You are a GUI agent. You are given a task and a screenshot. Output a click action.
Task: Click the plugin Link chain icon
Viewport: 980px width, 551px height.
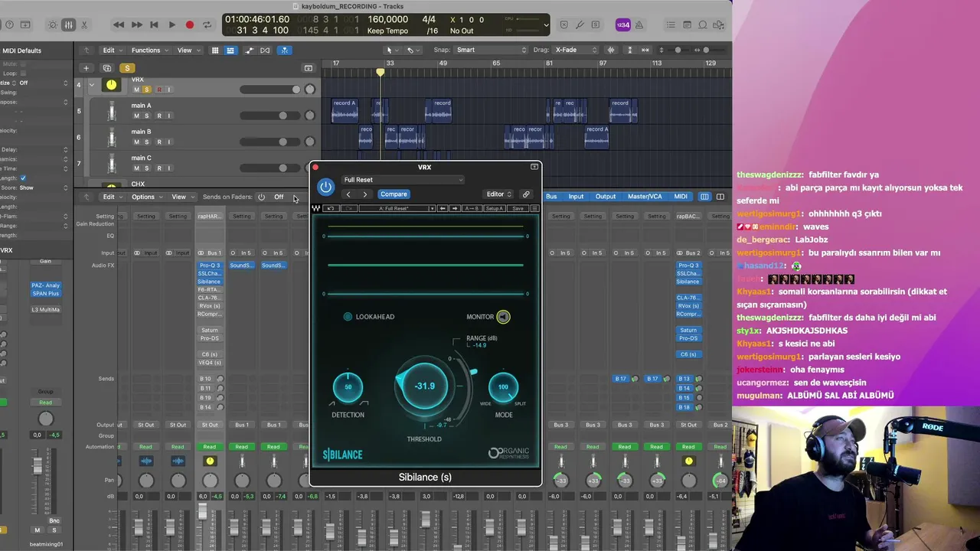526,194
